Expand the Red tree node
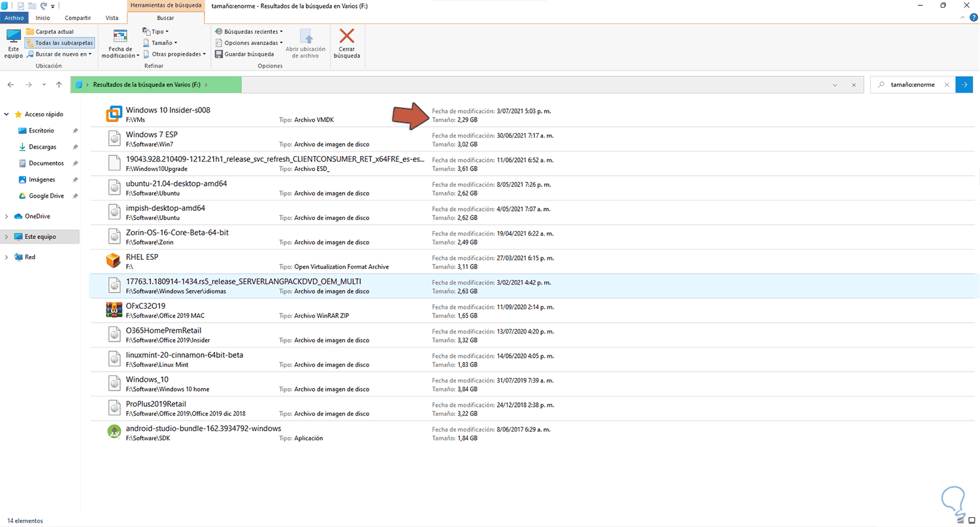The height and width of the screenshot is (527, 980). pyautogui.click(x=7, y=257)
